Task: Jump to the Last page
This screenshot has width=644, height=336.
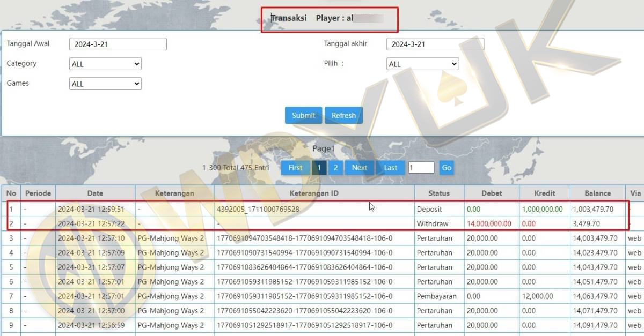Action: click(x=391, y=168)
